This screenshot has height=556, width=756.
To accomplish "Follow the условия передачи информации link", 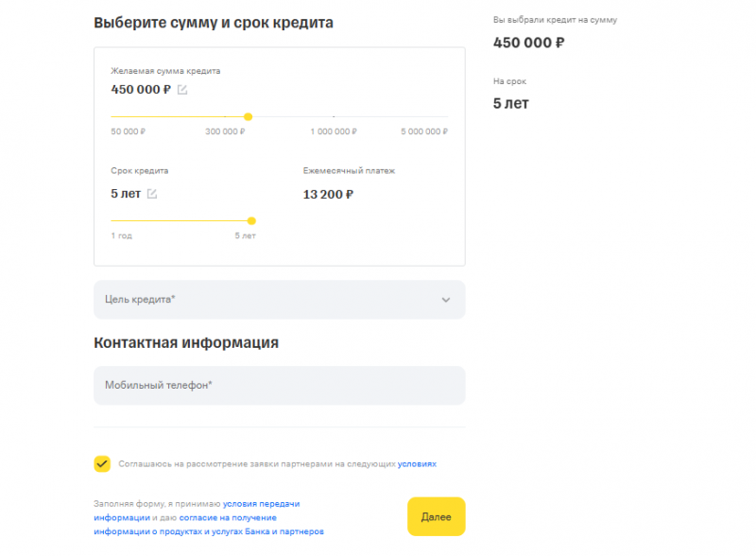I will coord(262,504).
